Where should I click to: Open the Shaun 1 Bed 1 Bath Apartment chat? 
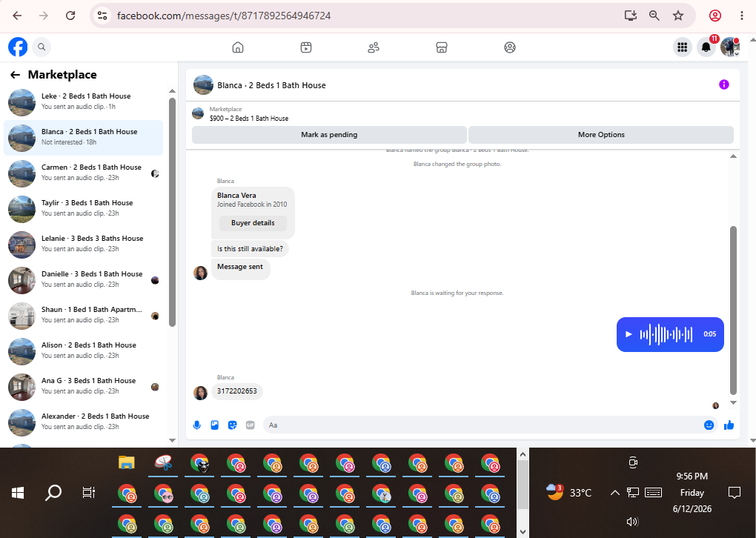pyautogui.click(x=84, y=316)
